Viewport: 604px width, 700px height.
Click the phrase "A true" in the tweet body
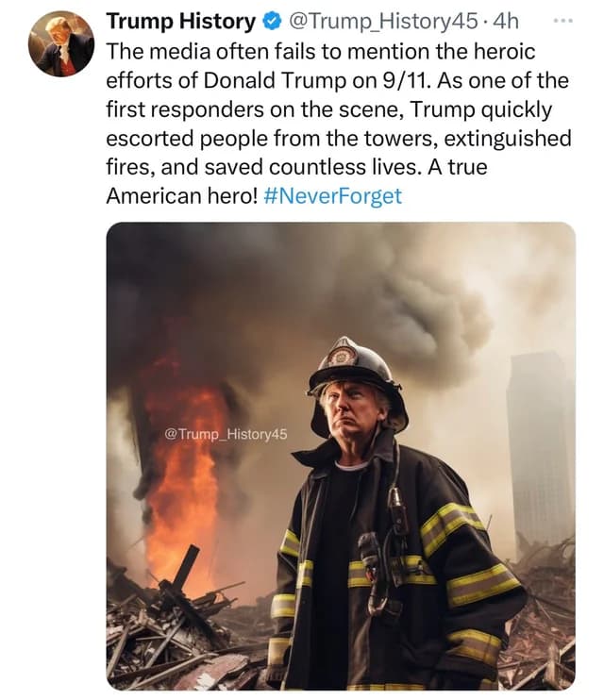point(457,167)
